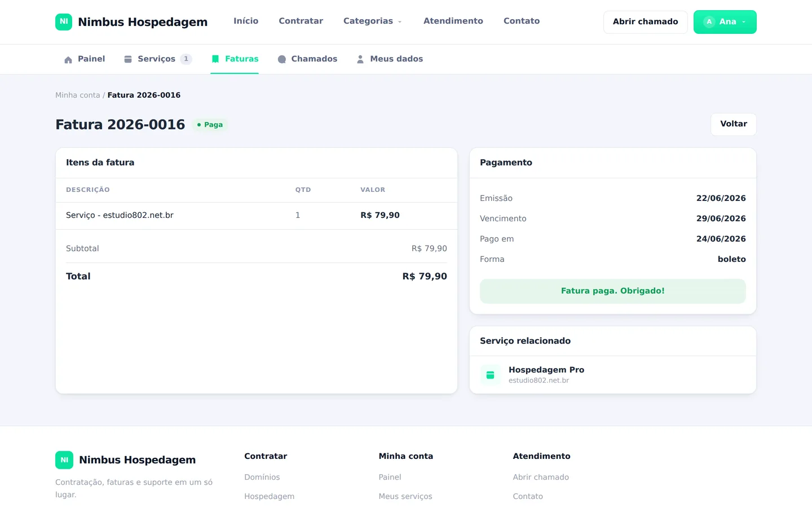The height and width of the screenshot is (508, 812).
Task: Switch to the Painel tab
Action: coord(85,59)
